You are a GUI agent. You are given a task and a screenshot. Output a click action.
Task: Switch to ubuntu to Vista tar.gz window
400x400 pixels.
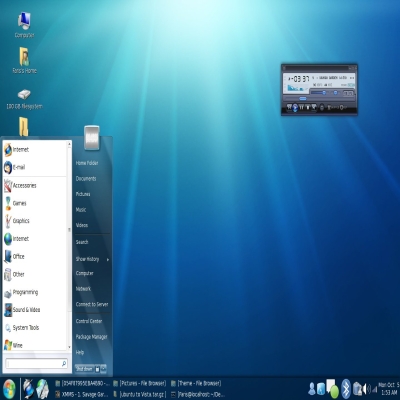pos(140,395)
